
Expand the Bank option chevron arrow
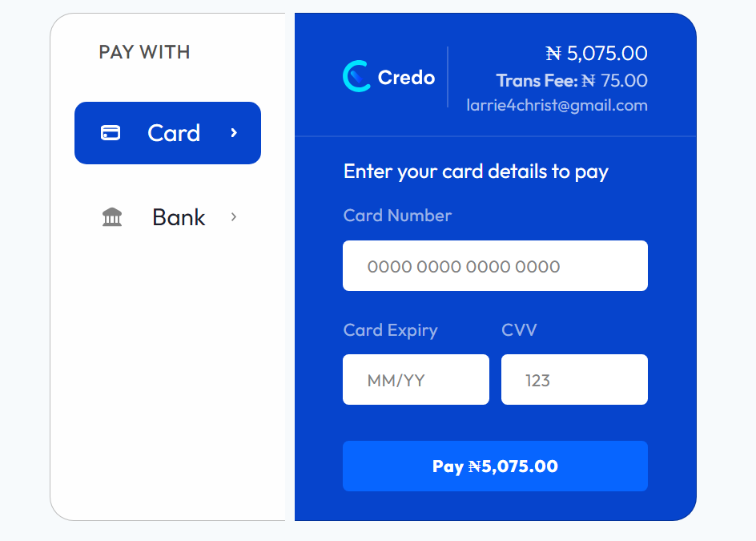pos(234,217)
